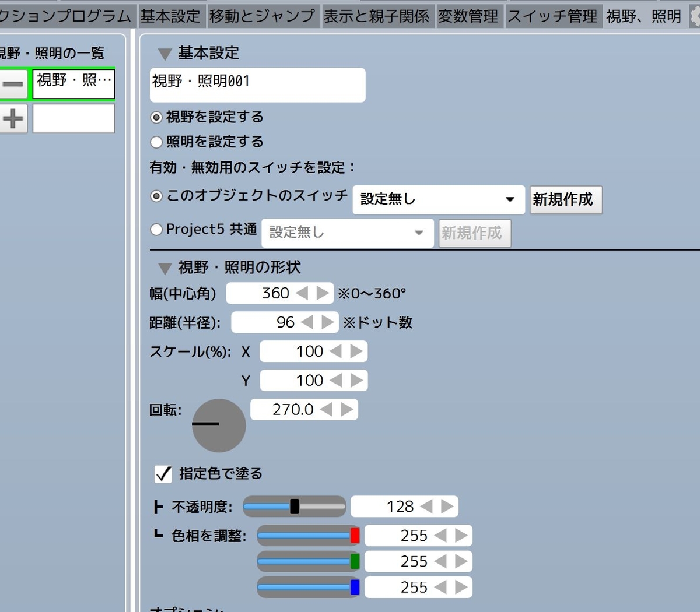Open Project5 共通 設定無し dropdown
Screen dimensions: 700x612
tap(348, 233)
